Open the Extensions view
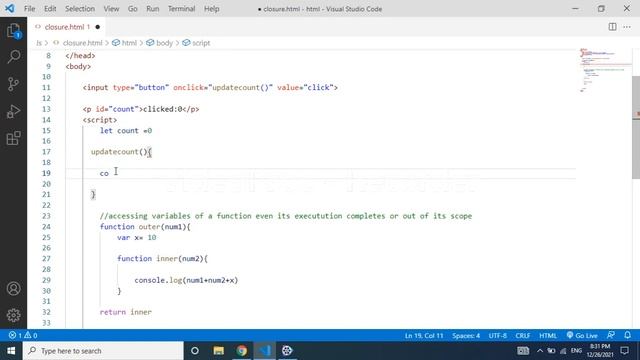This screenshot has width=640, height=360. [x=13, y=138]
